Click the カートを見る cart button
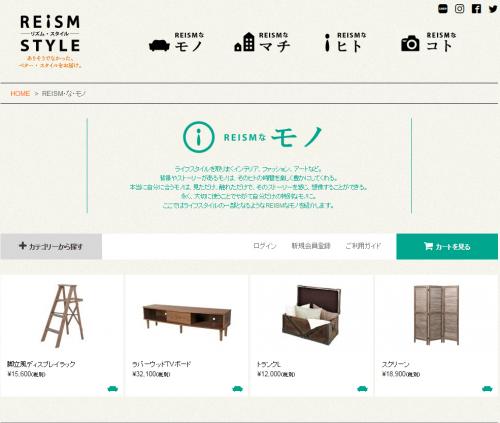The width and height of the screenshot is (500, 423). pyautogui.click(x=447, y=246)
